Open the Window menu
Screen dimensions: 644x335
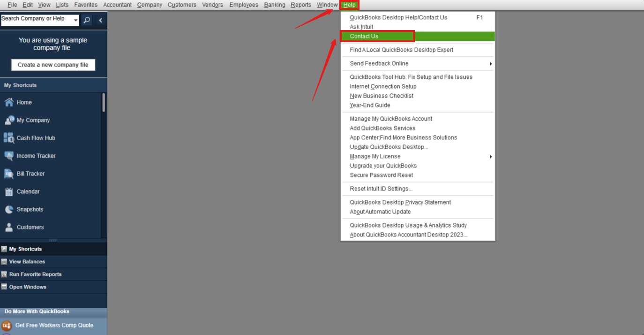coord(327,5)
